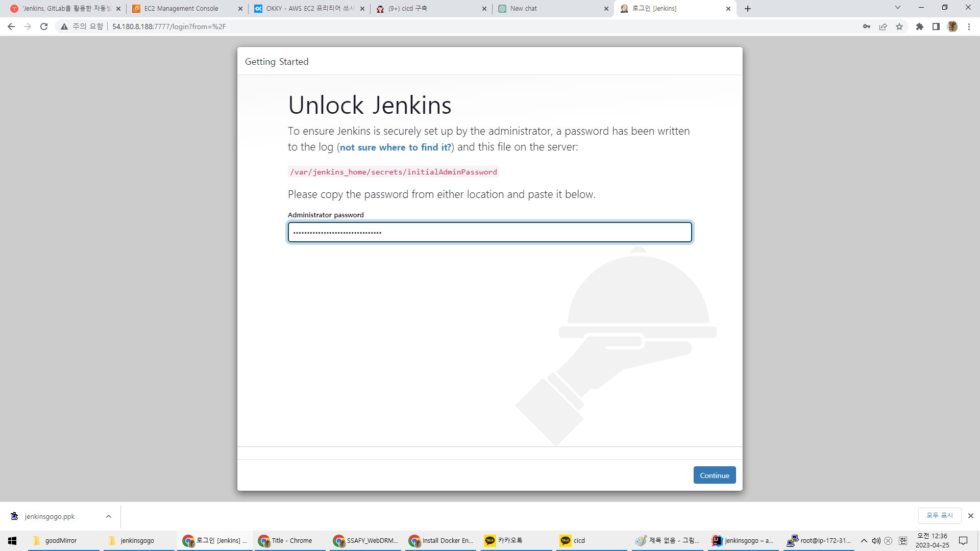This screenshot has width=980, height=551.
Task: Switch to the New chat tab
Action: [x=523, y=9]
